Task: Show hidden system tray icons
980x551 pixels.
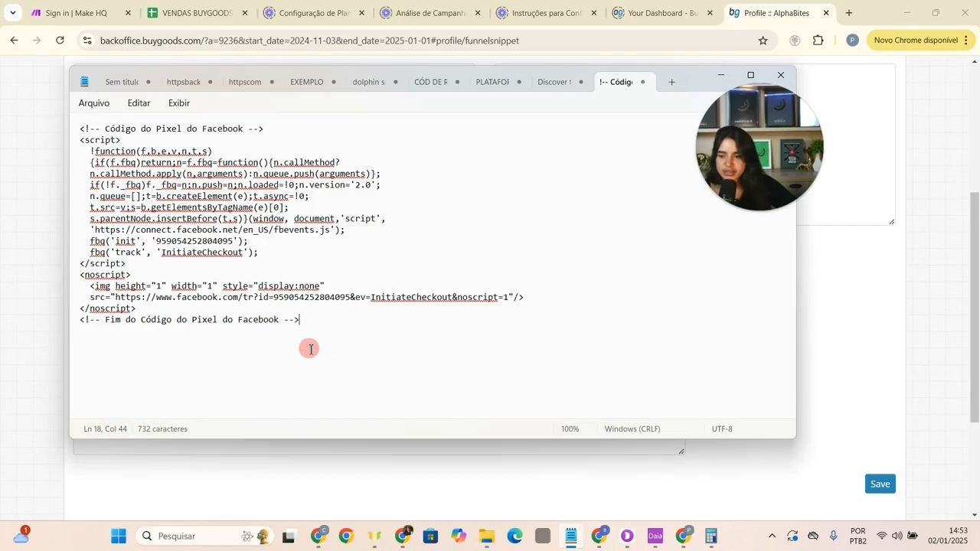Action: 772,536
